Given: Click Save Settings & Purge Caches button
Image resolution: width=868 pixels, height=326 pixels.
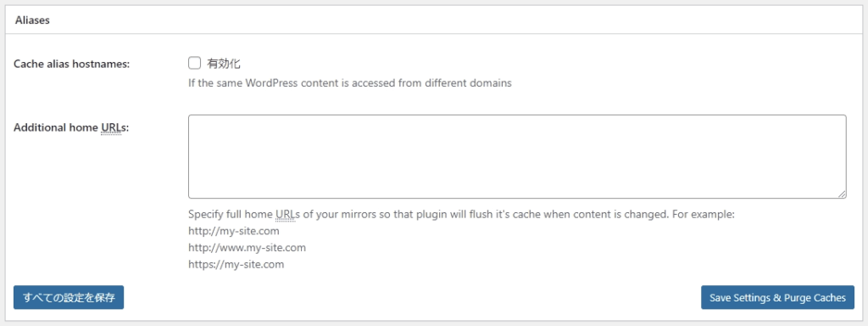Looking at the screenshot, I should click(778, 298).
